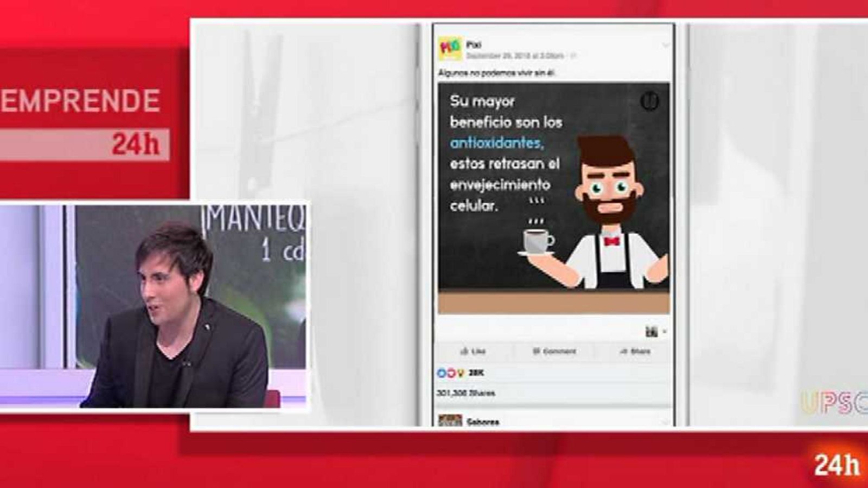Expand the dropdown beside the tag icon
868x488 pixels.
pos(665,330)
